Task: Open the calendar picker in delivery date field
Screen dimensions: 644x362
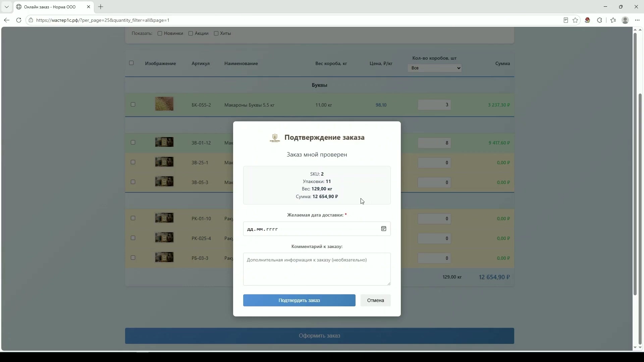Action: (x=383, y=229)
